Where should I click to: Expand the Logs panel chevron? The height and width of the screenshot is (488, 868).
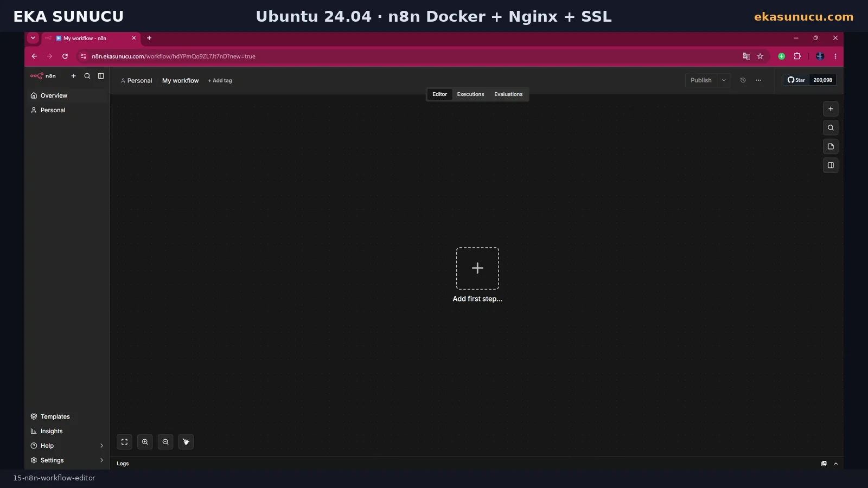[x=836, y=464]
